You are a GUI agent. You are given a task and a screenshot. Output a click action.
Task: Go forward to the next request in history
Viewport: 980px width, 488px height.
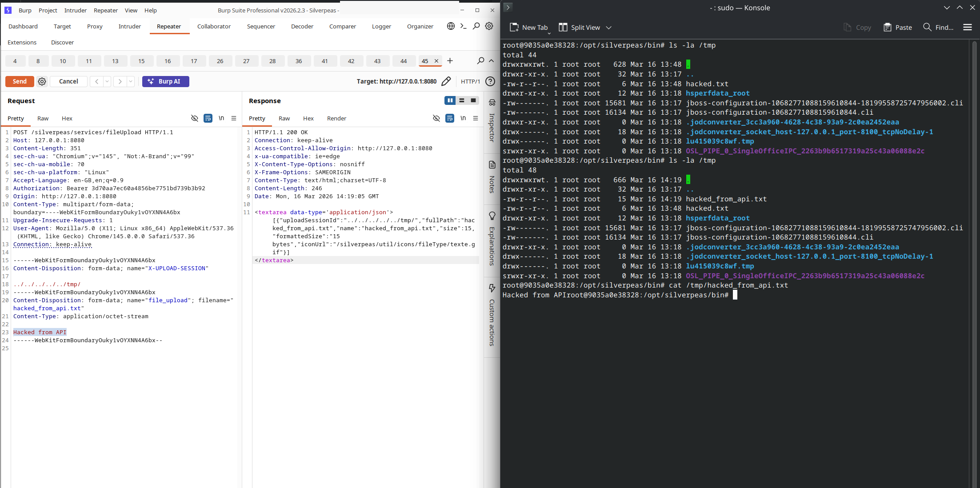120,81
